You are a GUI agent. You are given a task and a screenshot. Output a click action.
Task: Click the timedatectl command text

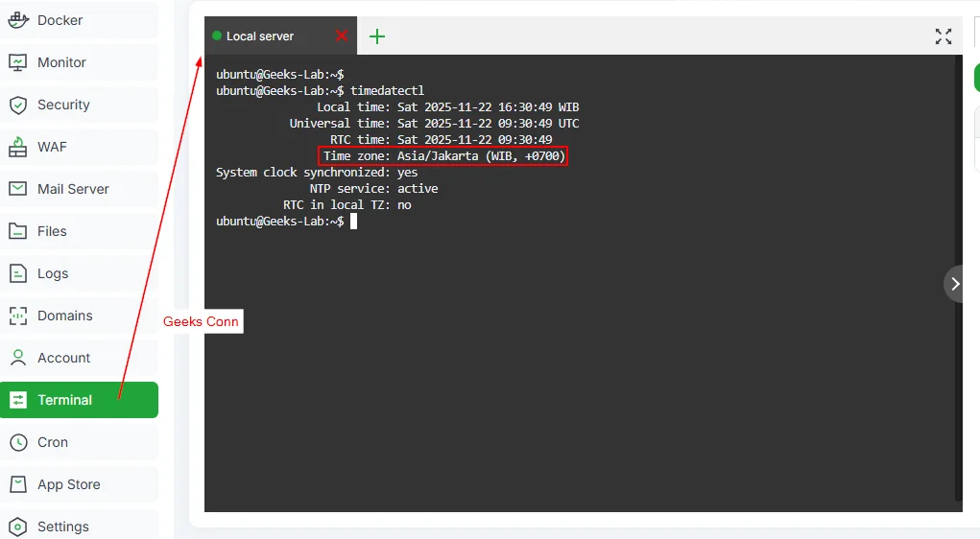pyautogui.click(x=387, y=90)
